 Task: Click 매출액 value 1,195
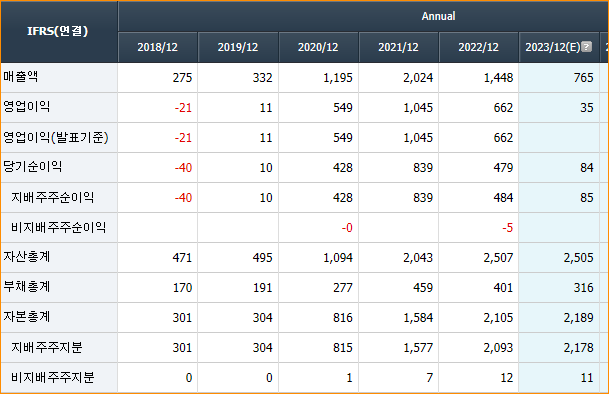(x=338, y=78)
